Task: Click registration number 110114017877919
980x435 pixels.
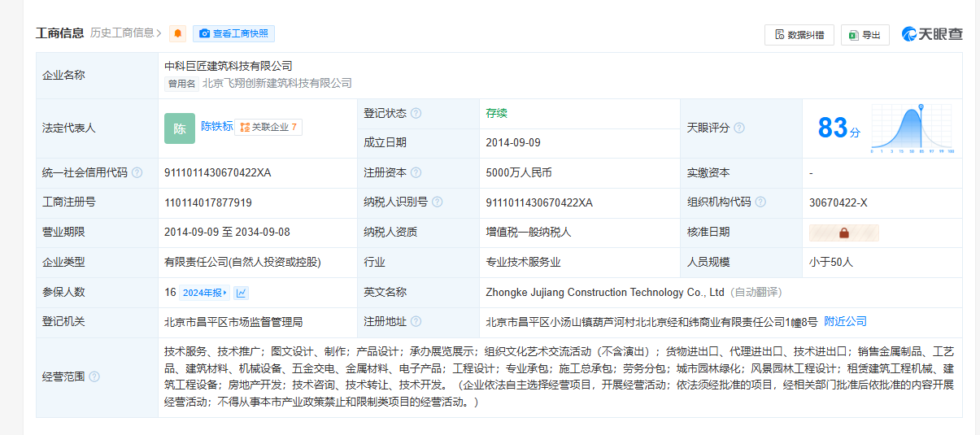Action: (208, 202)
